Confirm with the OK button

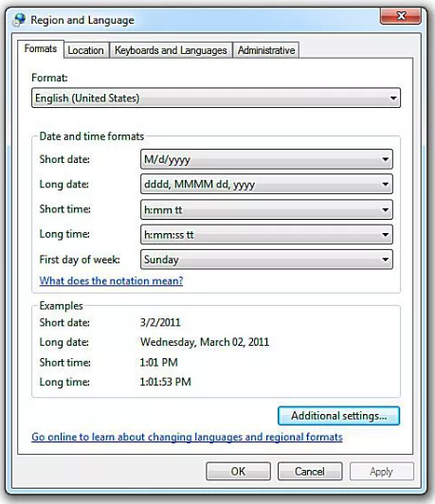238,471
